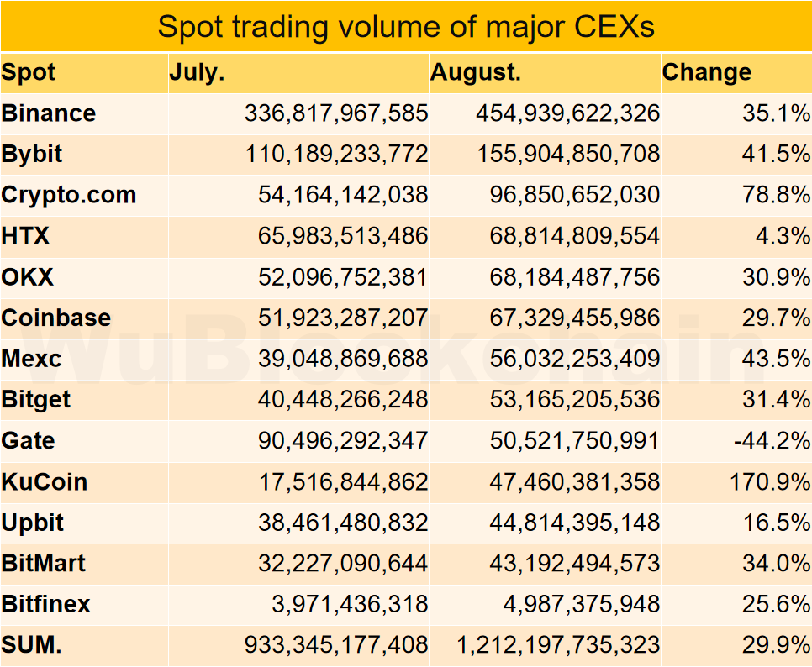Click Gate's negative -44.2% change cell

click(x=736, y=441)
